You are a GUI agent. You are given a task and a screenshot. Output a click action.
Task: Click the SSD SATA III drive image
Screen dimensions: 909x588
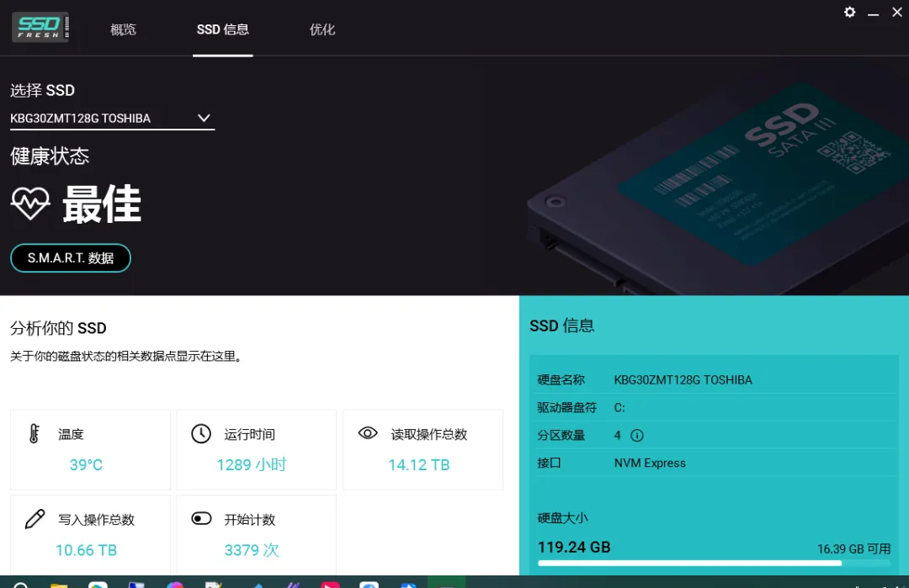718,188
